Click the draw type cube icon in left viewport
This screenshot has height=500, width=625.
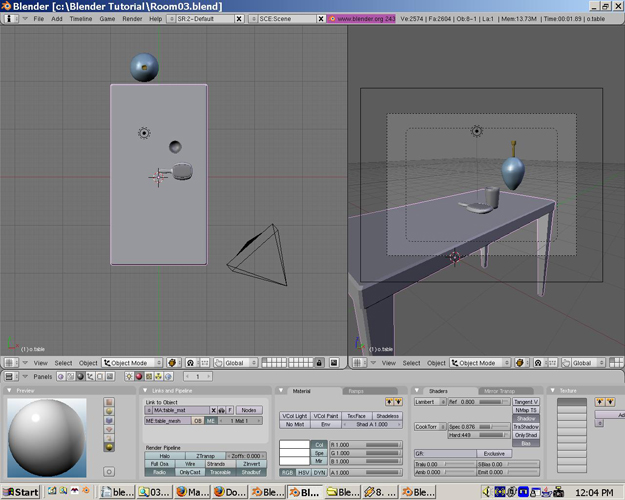tap(172, 363)
